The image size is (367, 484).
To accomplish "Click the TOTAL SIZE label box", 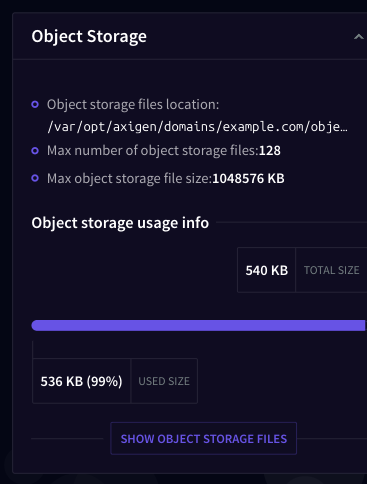I will pyautogui.click(x=331, y=270).
